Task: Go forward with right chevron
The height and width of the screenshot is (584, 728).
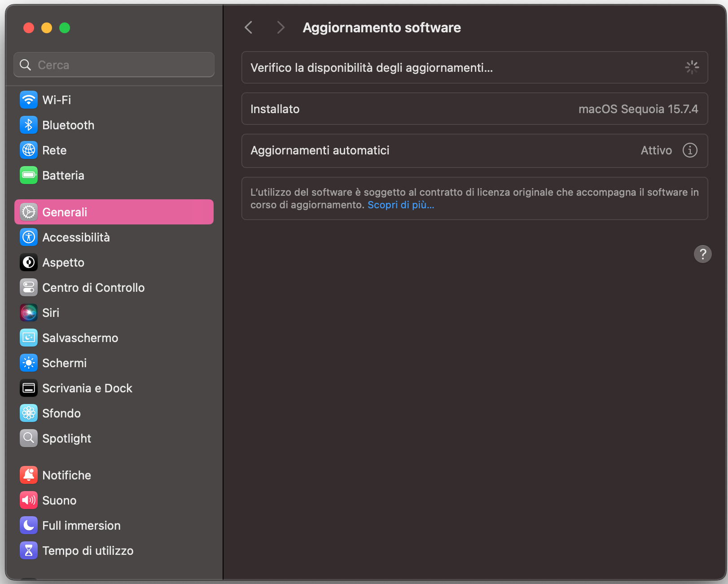Action: pyautogui.click(x=281, y=27)
